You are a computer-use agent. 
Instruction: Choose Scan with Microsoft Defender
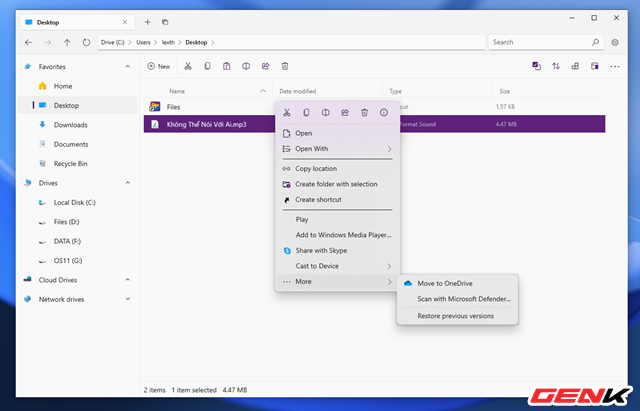pyautogui.click(x=458, y=299)
